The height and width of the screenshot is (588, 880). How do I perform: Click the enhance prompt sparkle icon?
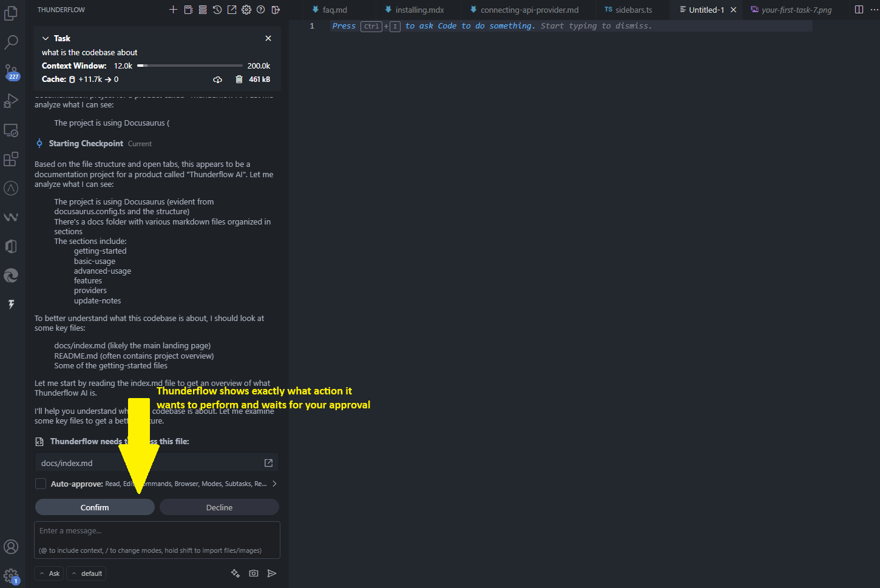(235, 573)
